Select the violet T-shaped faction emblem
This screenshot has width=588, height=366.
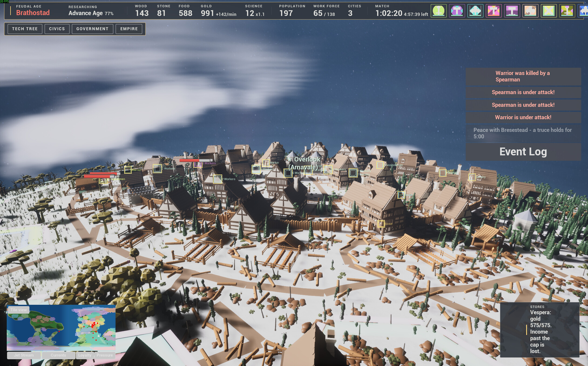(x=512, y=11)
